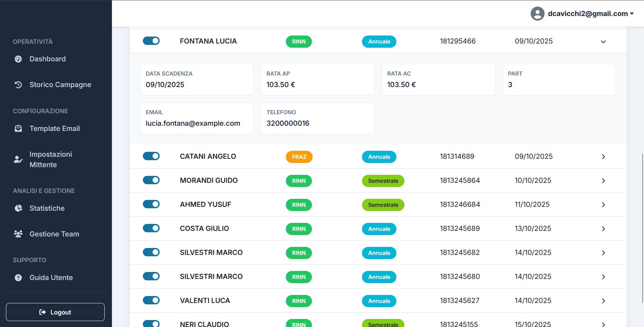Click the Dashboard palette icon
This screenshot has height=327, width=644.
click(x=18, y=59)
